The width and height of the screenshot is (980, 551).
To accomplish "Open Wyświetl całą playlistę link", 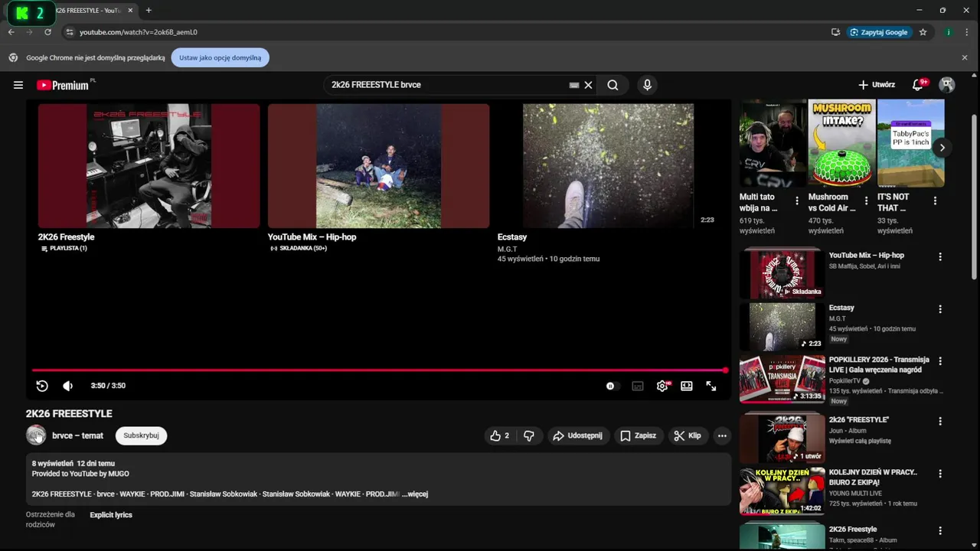I will tap(860, 442).
